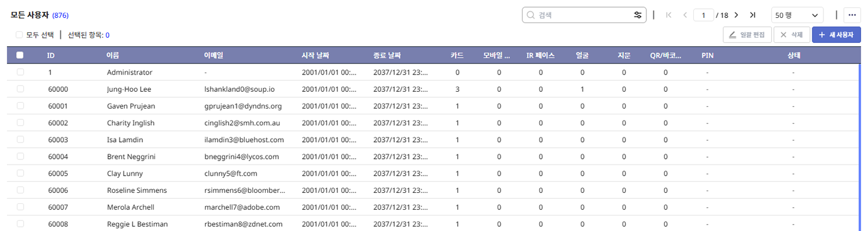868x231 pixels.
Task: Jump to the first page arrow
Action: 669,15
